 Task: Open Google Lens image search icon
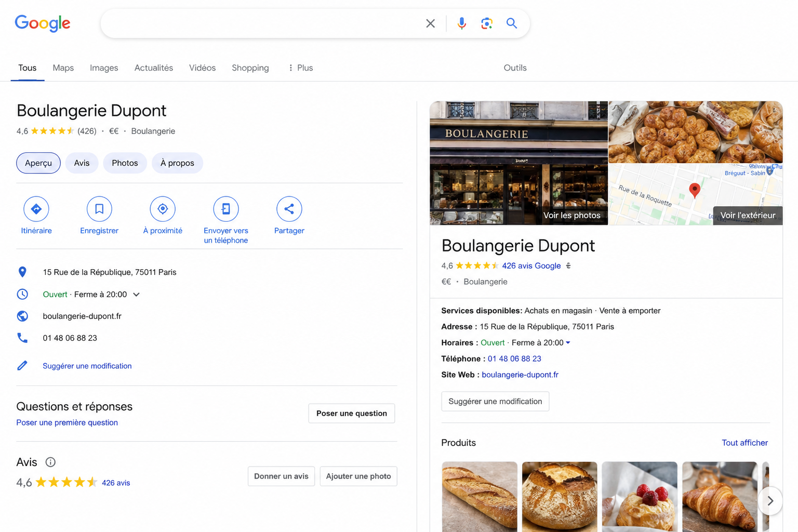[x=487, y=23]
